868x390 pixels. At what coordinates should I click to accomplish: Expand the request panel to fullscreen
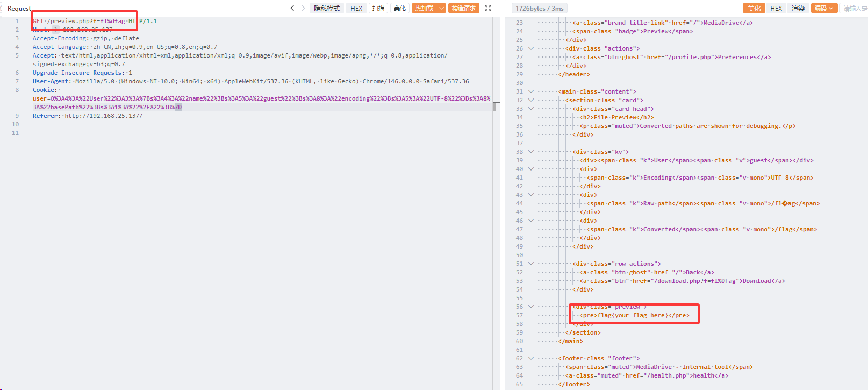point(488,8)
